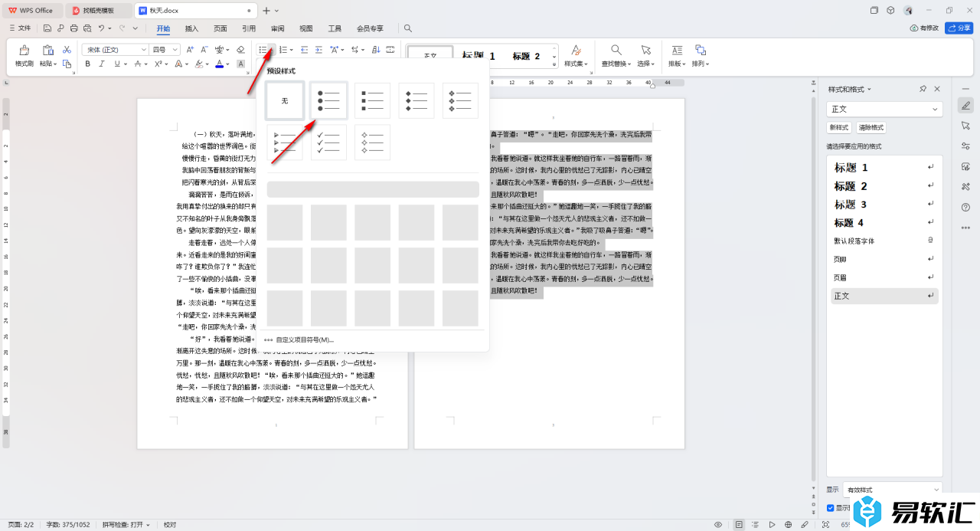This screenshot has height=531, width=980.
Task: Click the Arrange (排列) icon
Action: 700,50
